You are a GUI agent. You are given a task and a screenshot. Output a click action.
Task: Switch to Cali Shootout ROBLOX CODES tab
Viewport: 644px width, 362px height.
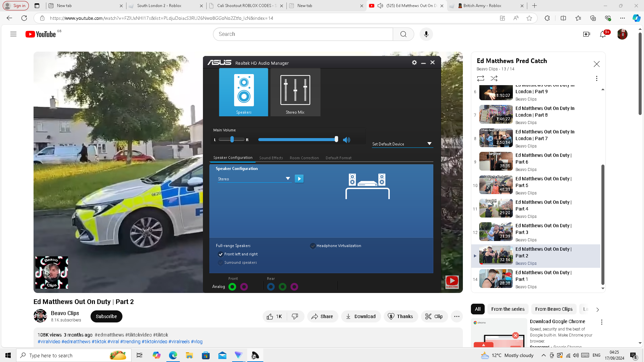(x=246, y=6)
